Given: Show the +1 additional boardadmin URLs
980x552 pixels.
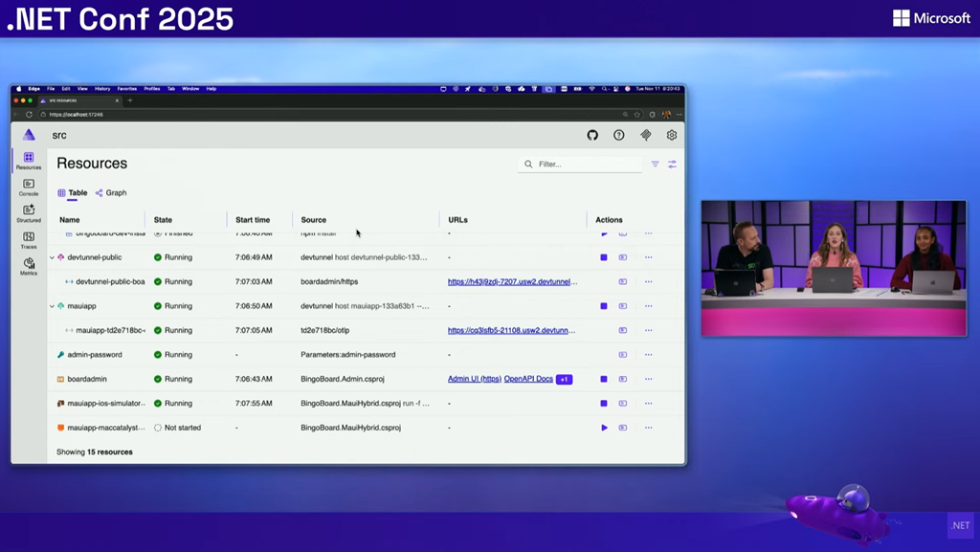Looking at the screenshot, I should (x=564, y=379).
